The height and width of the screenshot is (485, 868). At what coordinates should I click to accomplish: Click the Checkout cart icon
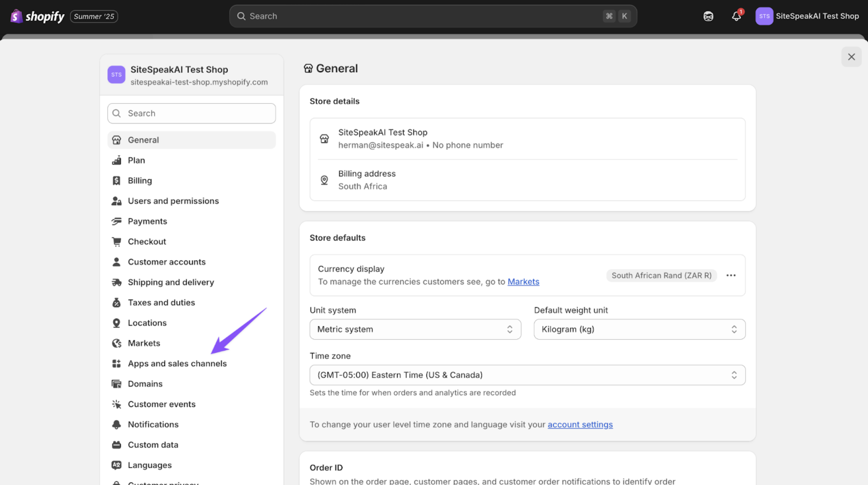(x=116, y=241)
